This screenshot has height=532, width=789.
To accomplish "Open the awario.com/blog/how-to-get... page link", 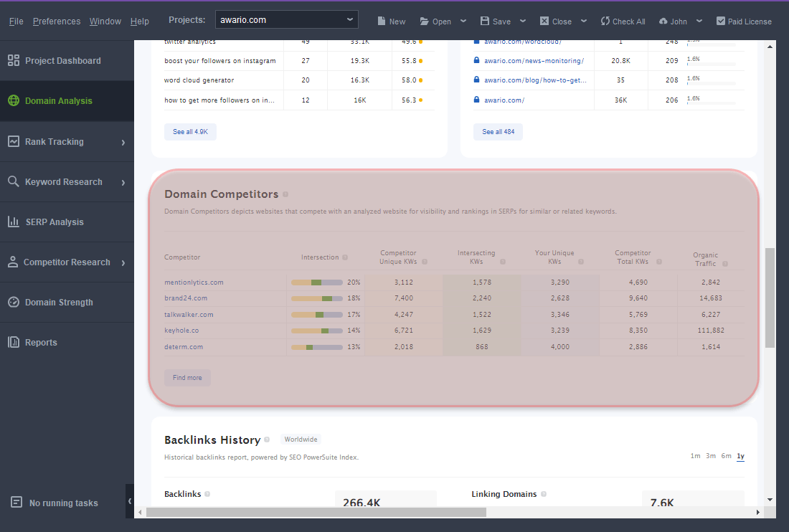I will [x=535, y=80].
